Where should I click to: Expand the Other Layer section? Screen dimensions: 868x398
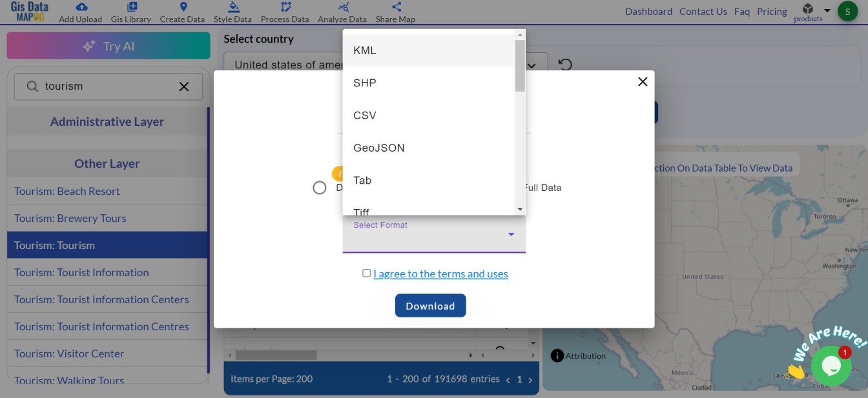point(107,163)
